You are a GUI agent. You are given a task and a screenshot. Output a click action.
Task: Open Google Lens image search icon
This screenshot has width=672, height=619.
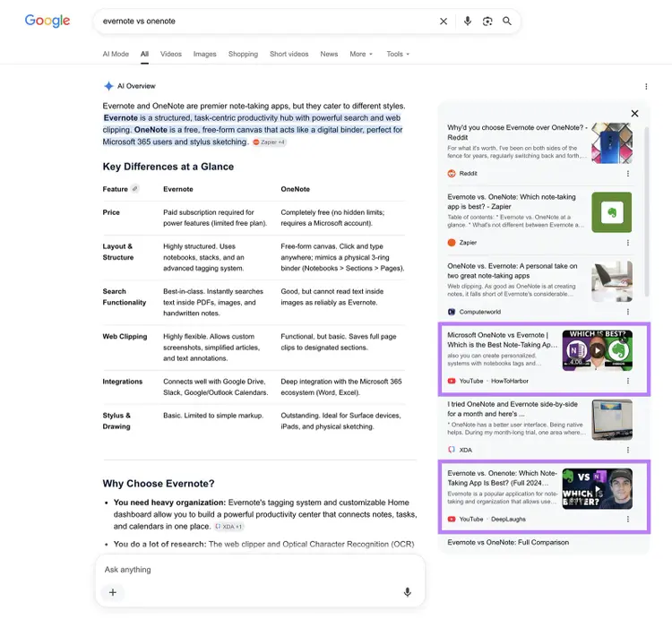[x=487, y=21]
